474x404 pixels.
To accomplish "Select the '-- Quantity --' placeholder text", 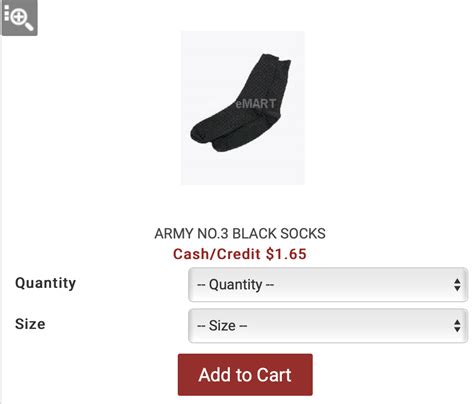I will pyautogui.click(x=235, y=285).
